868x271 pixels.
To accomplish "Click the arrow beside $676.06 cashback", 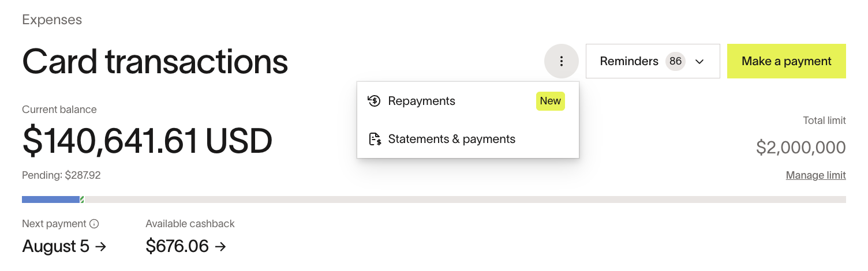I will click(220, 247).
